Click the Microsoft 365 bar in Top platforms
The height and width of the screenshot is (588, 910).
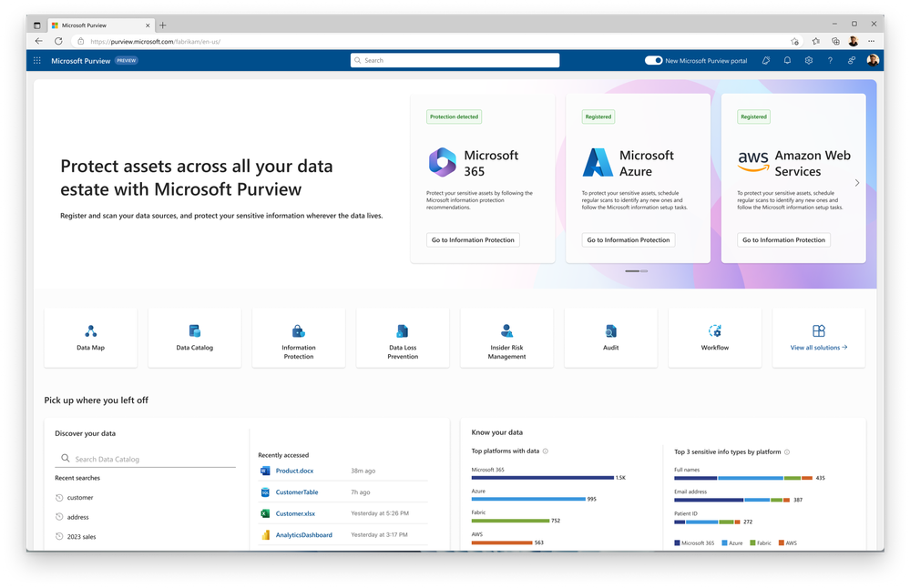click(x=542, y=478)
